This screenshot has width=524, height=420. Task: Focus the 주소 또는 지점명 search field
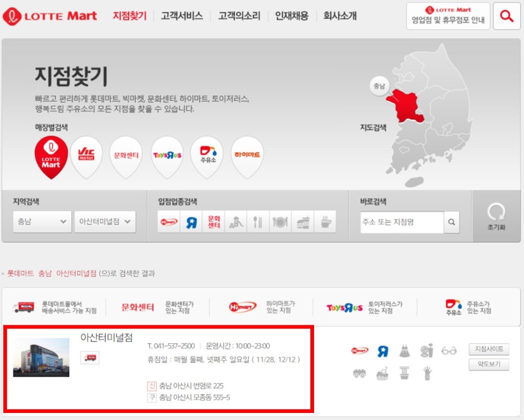point(402,222)
